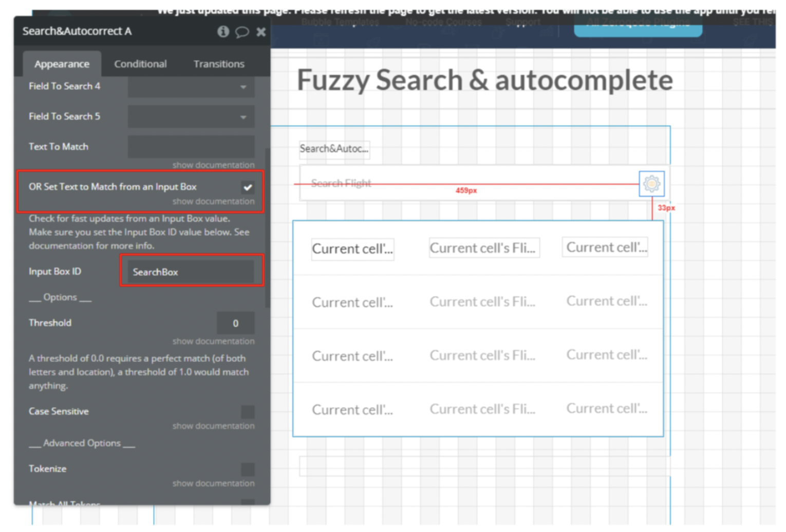
Task: Enable the Case Sensitive checkbox
Action: click(x=248, y=412)
